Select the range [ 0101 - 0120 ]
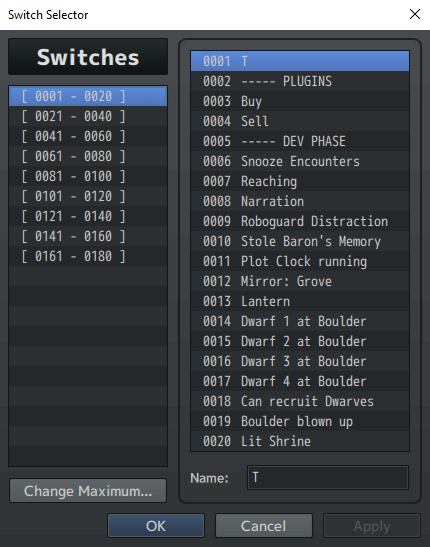Screen dimensions: 430x547 (88, 196)
